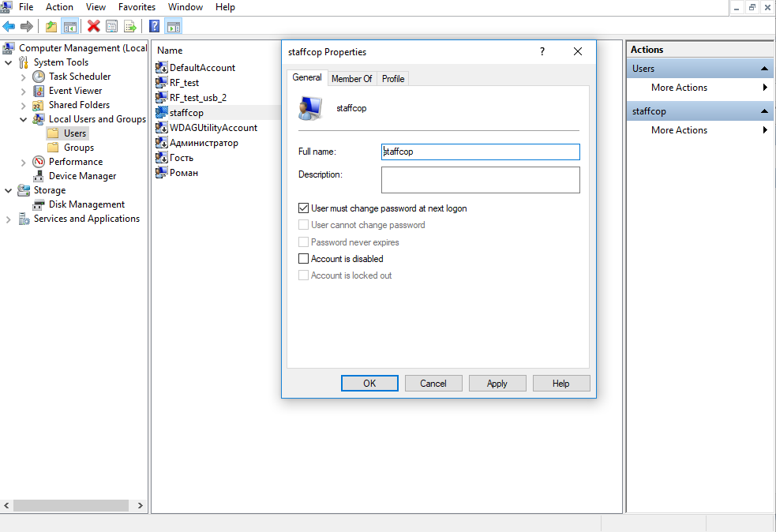Expand the Performance node
Image resolution: width=776 pixels, height=532 pixels.
(x=23, y=163)
